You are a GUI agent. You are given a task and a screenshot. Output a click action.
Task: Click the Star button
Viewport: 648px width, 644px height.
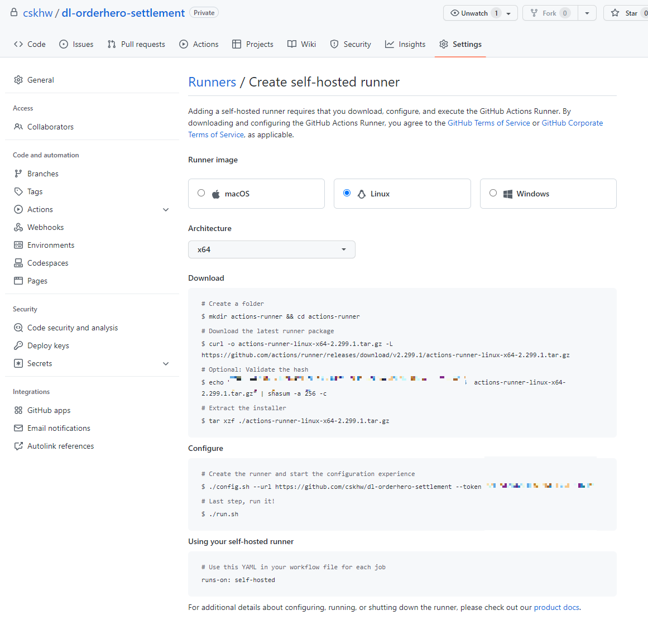(626, 13)
